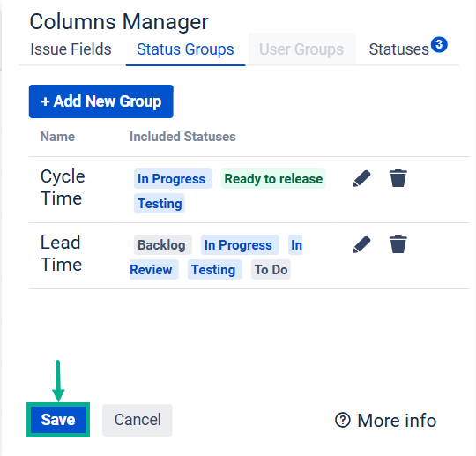Click the Backlog status tag in Lead Time
476x456 pixels.
point(162,245)
